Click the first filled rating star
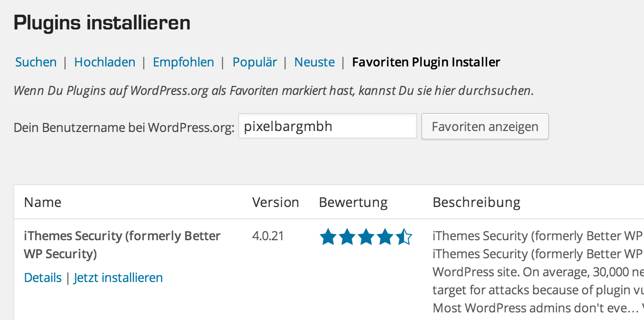 click(x=328, y=236)
